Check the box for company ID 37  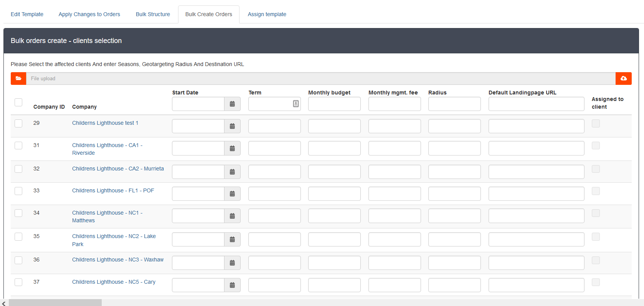click(18, 282)
